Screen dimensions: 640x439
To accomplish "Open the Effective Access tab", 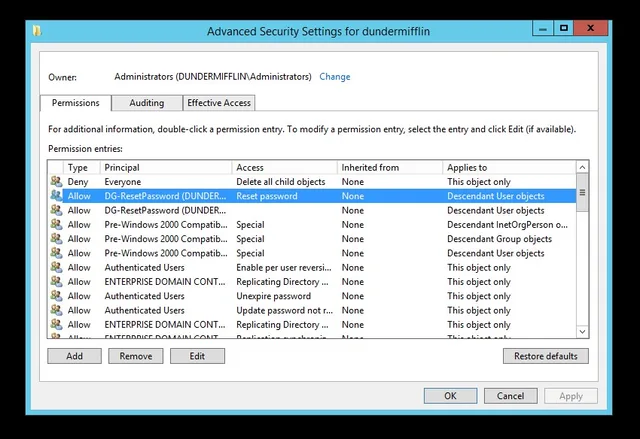I will click(x=219, y=103).
